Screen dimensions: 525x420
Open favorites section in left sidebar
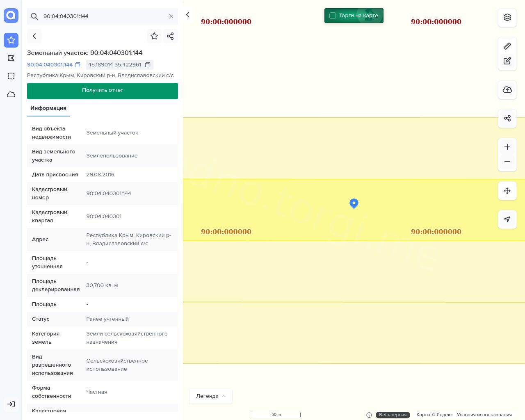point(11,40)
